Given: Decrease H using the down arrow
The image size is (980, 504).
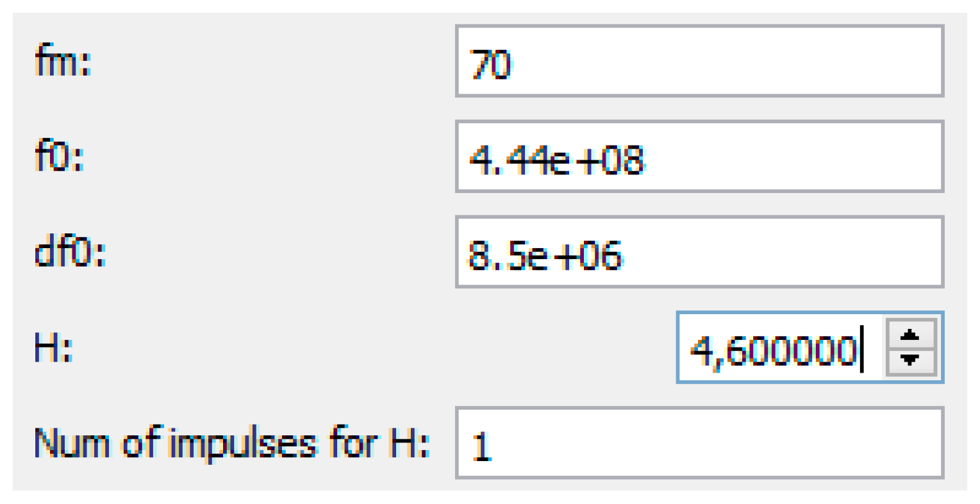Looking at the screenshot, I should [x=909, y=359].
